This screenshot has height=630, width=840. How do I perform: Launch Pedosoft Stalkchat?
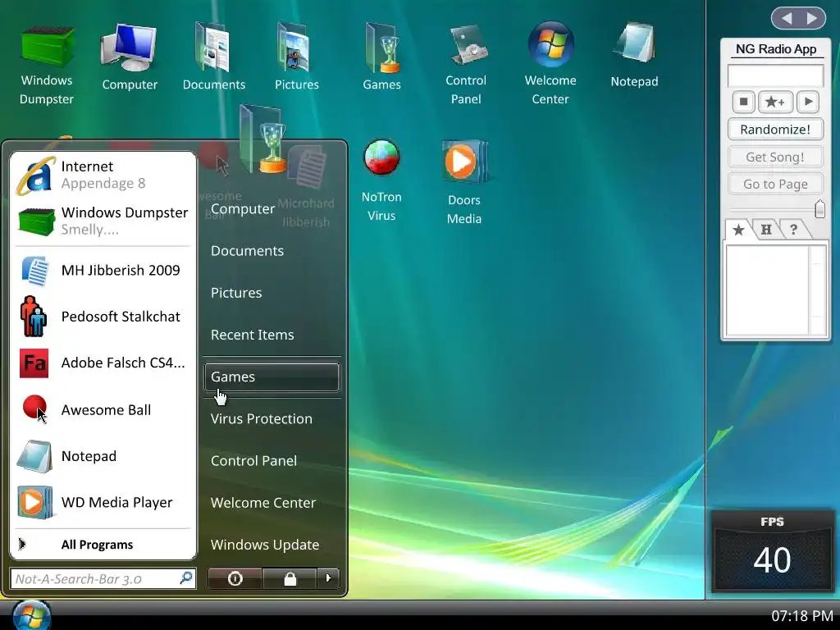coord(103,316)
